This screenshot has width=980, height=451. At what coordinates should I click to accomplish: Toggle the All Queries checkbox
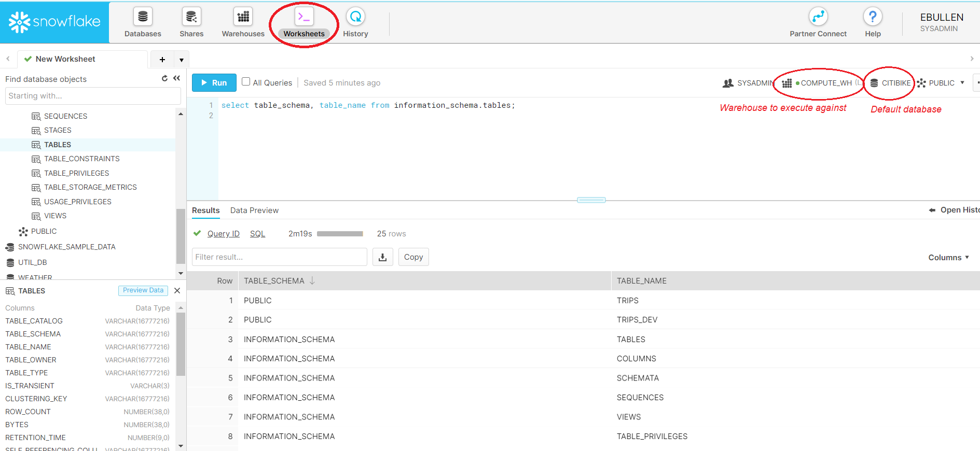(x=246, y=81)
